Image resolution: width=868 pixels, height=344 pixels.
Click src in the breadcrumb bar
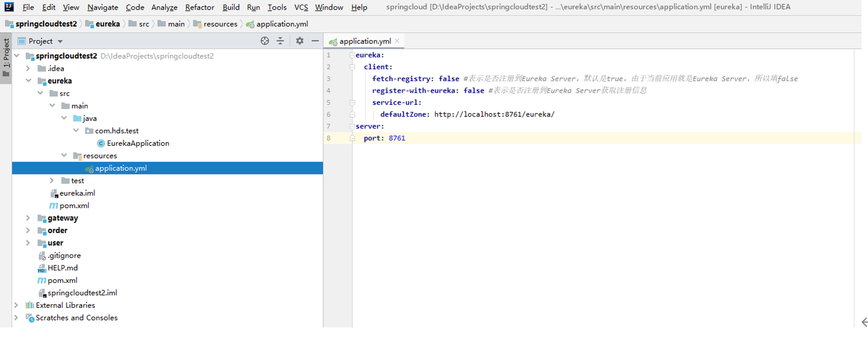click(139, 24)
